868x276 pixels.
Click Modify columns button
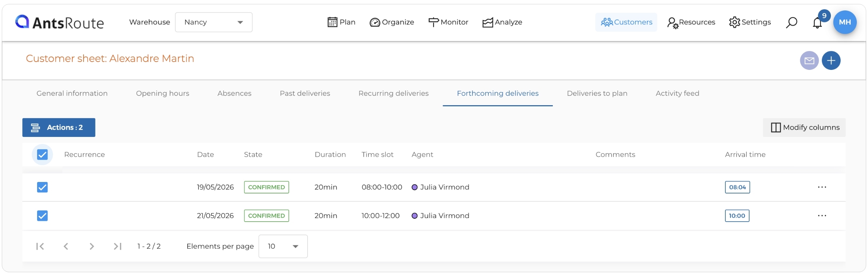click(804, 128)
